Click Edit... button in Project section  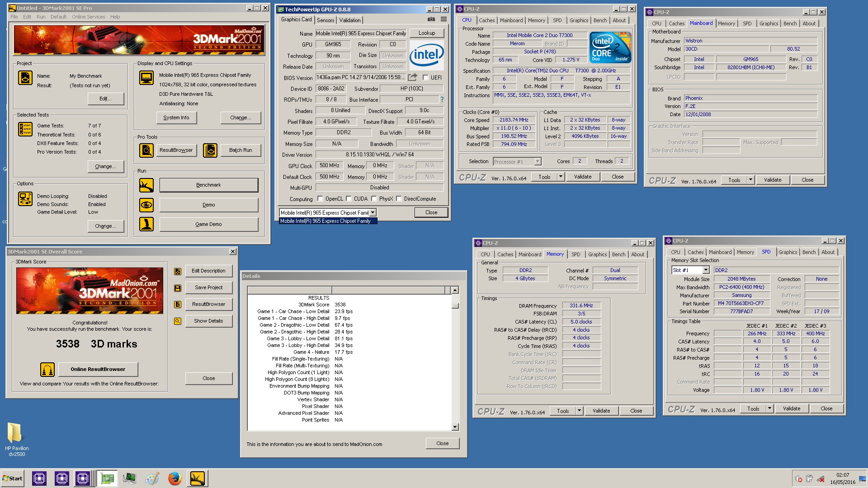(x=106, y=99)
